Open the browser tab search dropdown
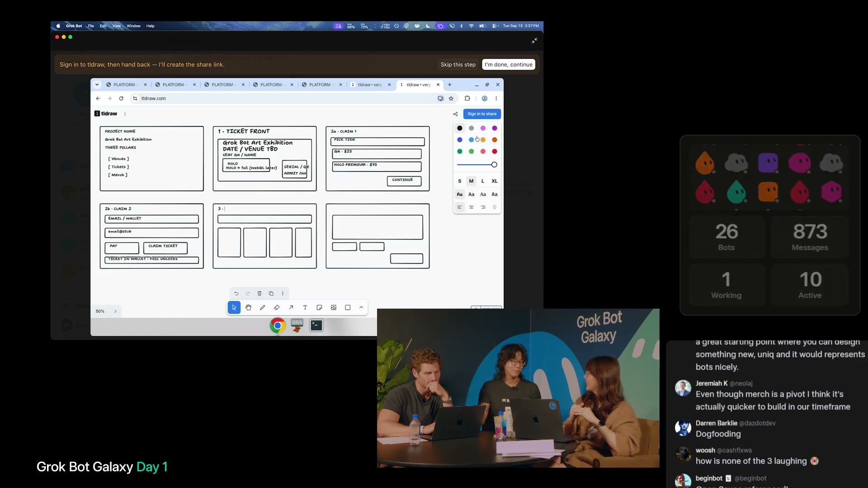The height and width of the screenshot is (488, 868). 97,85
